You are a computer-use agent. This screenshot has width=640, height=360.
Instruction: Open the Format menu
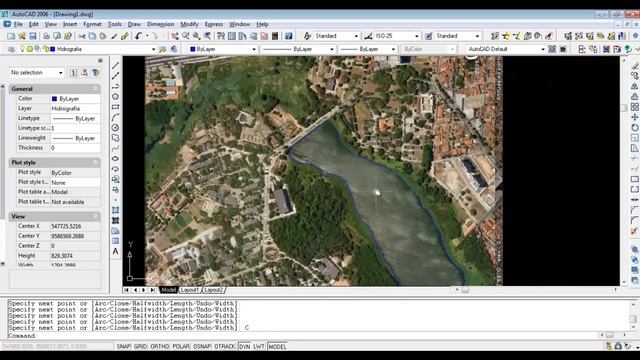(92, 24)
